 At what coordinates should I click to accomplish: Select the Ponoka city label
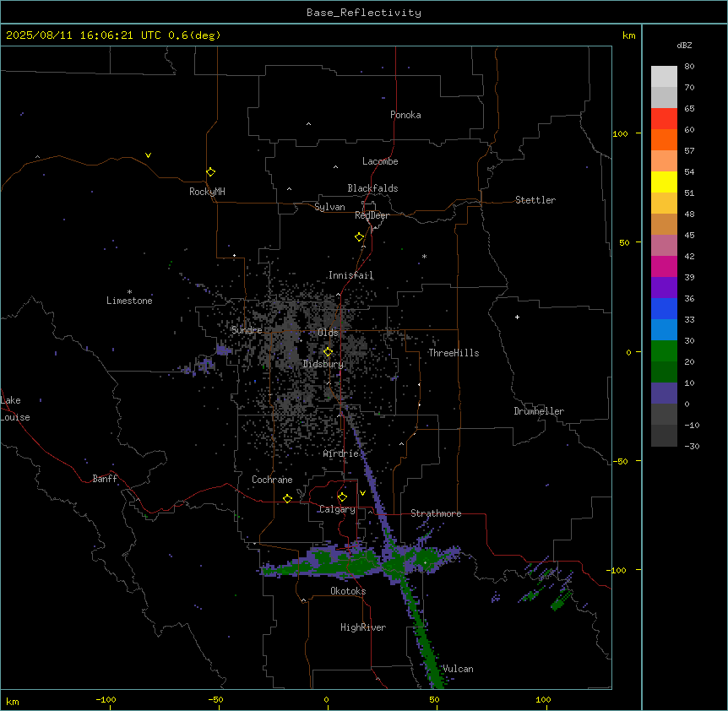coord(405,115)
